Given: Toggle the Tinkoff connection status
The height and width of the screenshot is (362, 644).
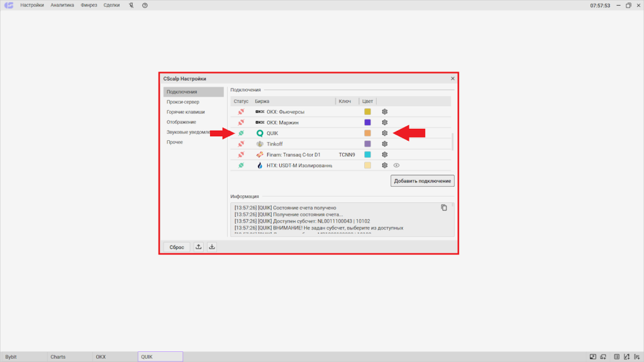Looking at the screenshot, I should pos(241,144).
